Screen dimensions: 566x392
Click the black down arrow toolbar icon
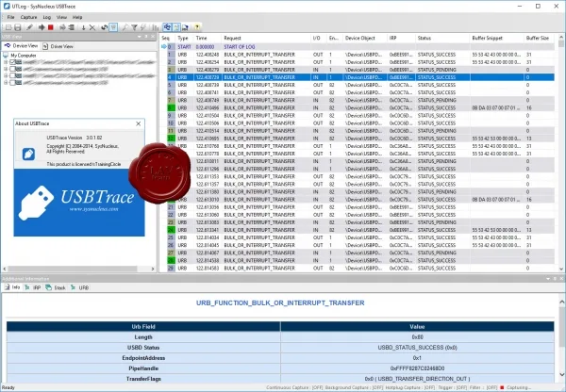[x=83, y=27]
